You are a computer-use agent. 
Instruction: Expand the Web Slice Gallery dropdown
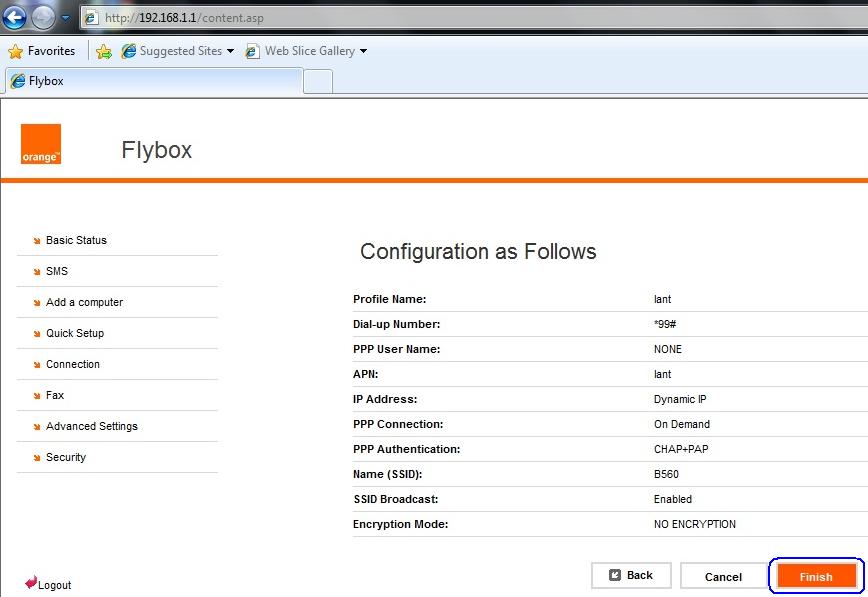pyautogui.click(x=363, y=51)
